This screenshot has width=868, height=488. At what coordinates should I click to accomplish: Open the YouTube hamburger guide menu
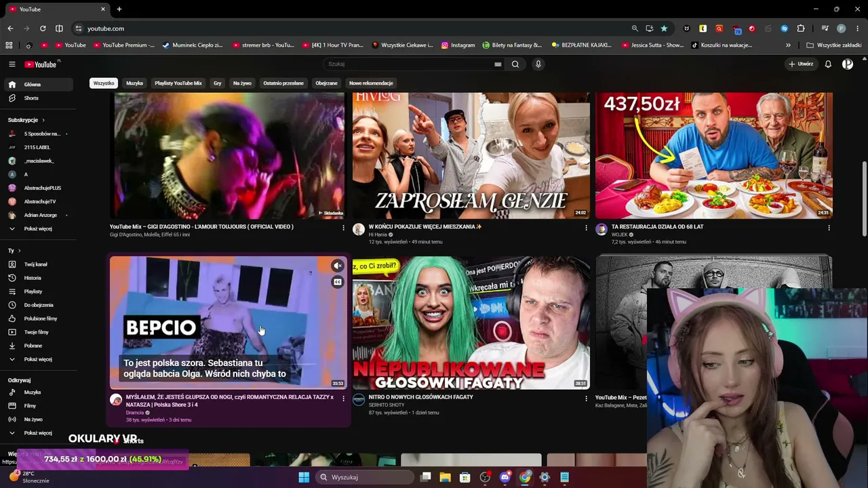pos(12,64)
